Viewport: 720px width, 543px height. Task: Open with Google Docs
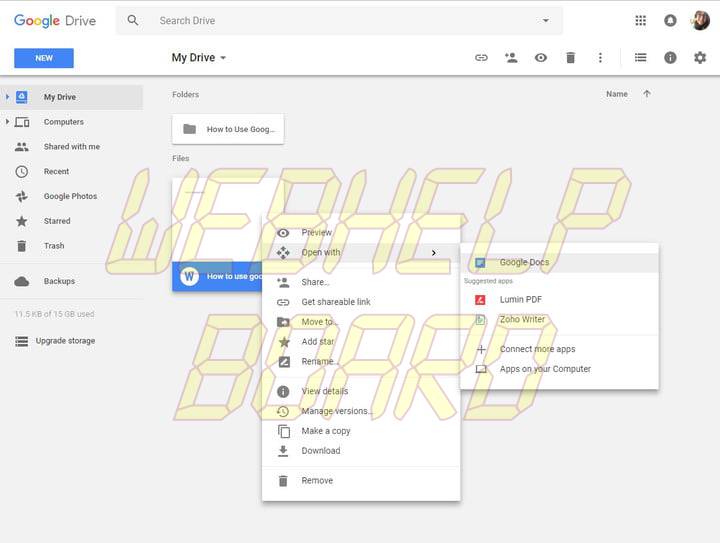[x=559, y=263]
